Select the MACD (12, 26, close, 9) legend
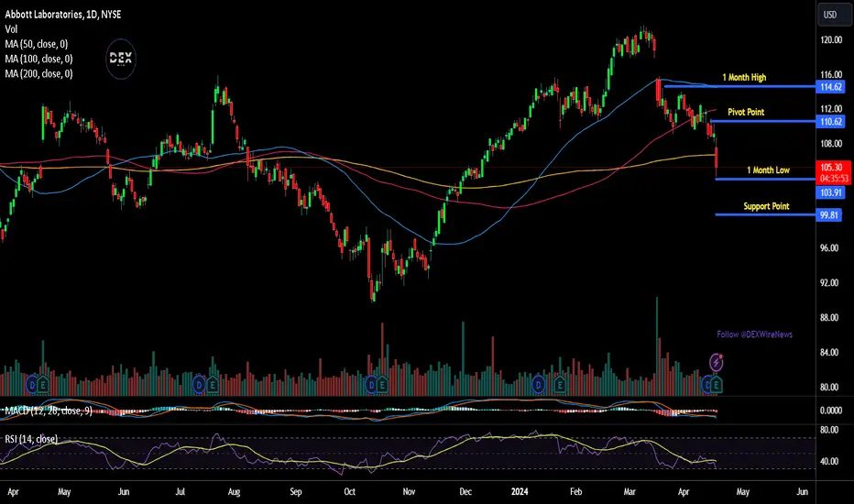 tap(49, 411)
